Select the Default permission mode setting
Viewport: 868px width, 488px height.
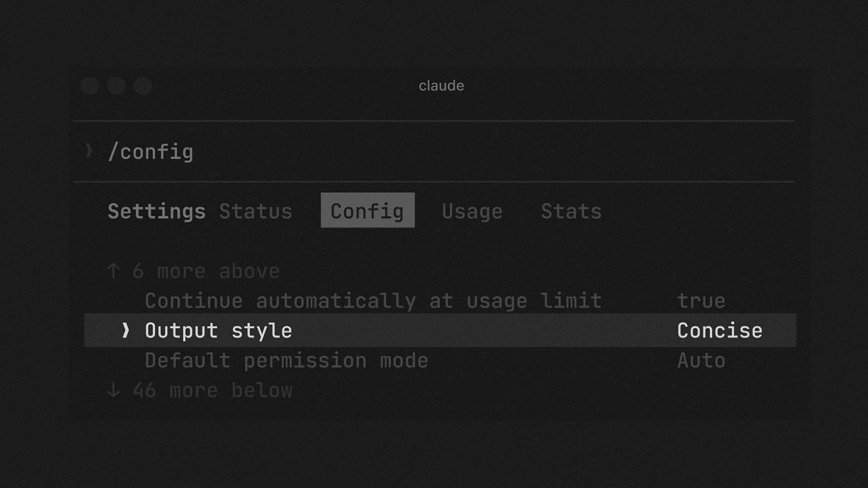click(287, 361)
